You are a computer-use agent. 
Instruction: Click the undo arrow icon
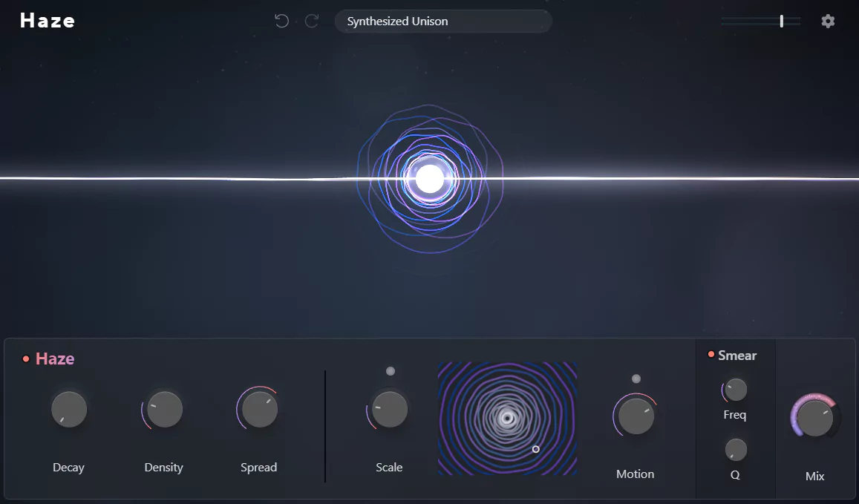point(281,21)
